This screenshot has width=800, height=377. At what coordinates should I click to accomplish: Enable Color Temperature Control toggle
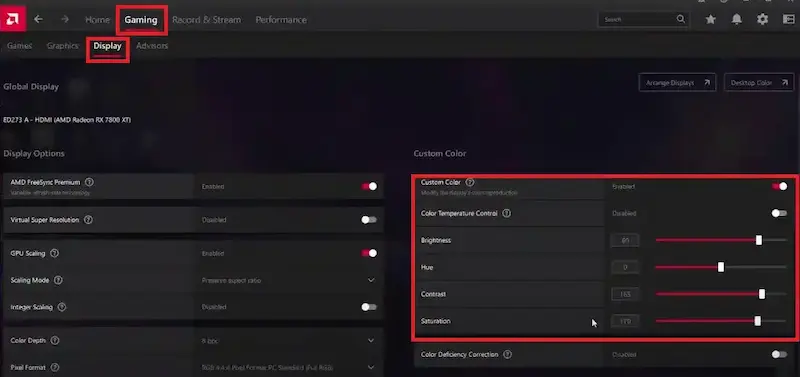(x=779, y=213)
